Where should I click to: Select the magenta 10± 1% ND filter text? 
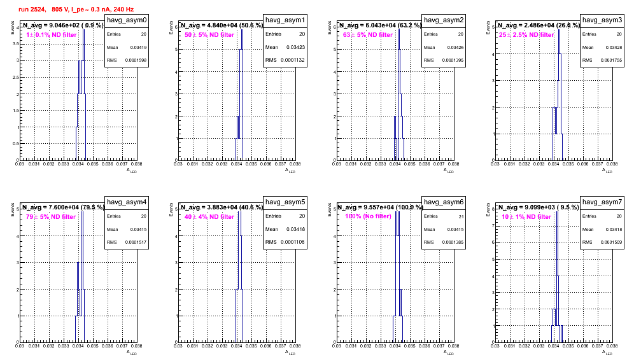[526, 217]
